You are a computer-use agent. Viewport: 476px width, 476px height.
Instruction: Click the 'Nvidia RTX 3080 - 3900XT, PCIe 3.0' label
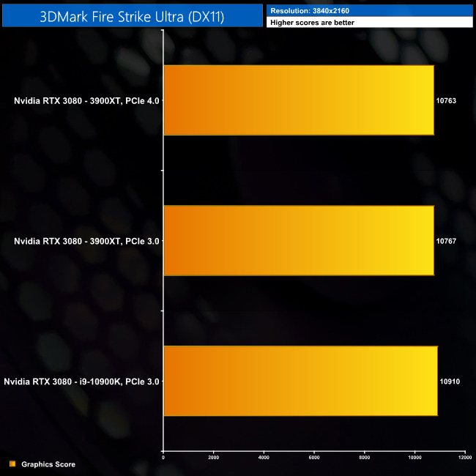coord(86,241)
